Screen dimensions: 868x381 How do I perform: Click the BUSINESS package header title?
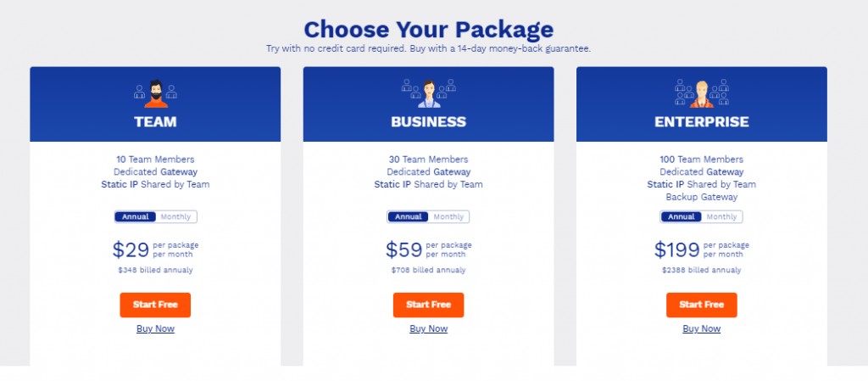click(428, 122)
